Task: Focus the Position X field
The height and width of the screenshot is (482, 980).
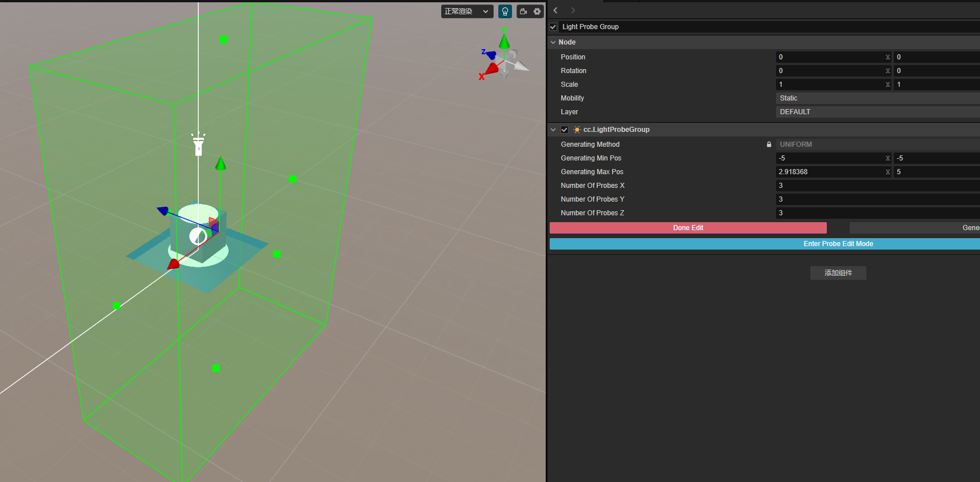Action: tap(834, 57)
